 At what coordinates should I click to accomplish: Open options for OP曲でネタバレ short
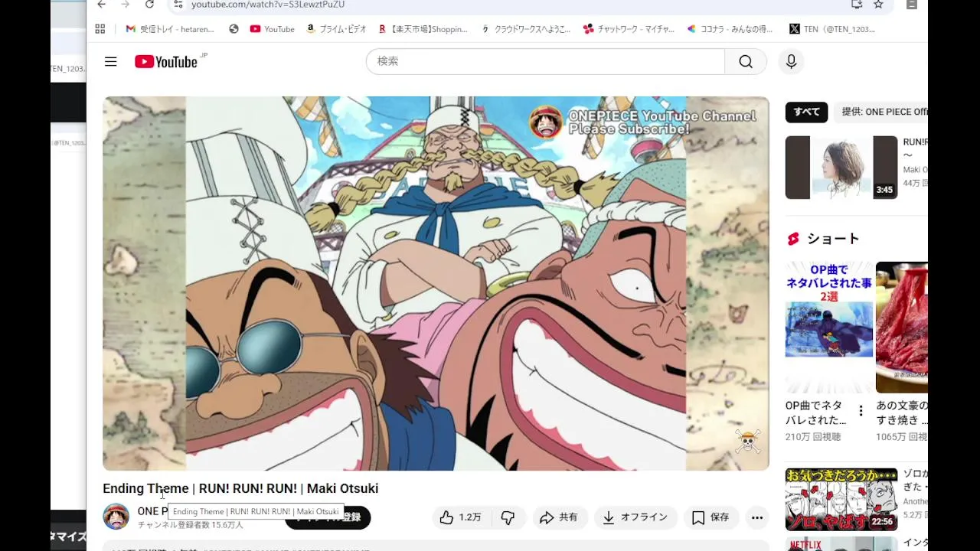point(861,411)
